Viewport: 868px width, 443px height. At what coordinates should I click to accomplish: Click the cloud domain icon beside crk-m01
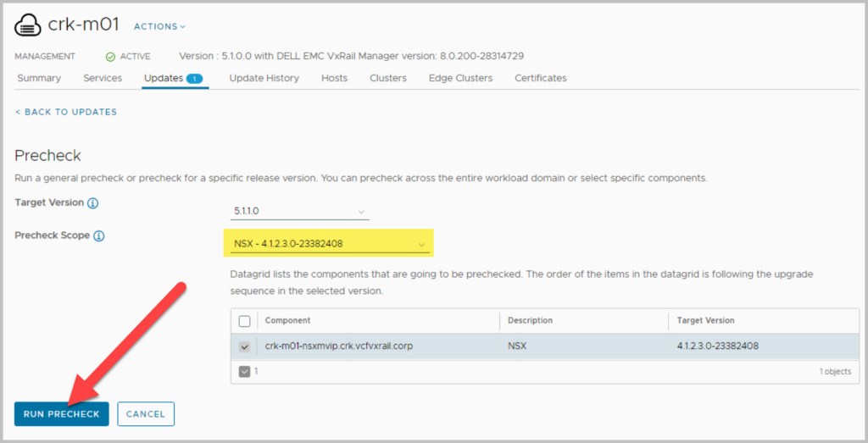pyautogui.click(x=28, y=25)
